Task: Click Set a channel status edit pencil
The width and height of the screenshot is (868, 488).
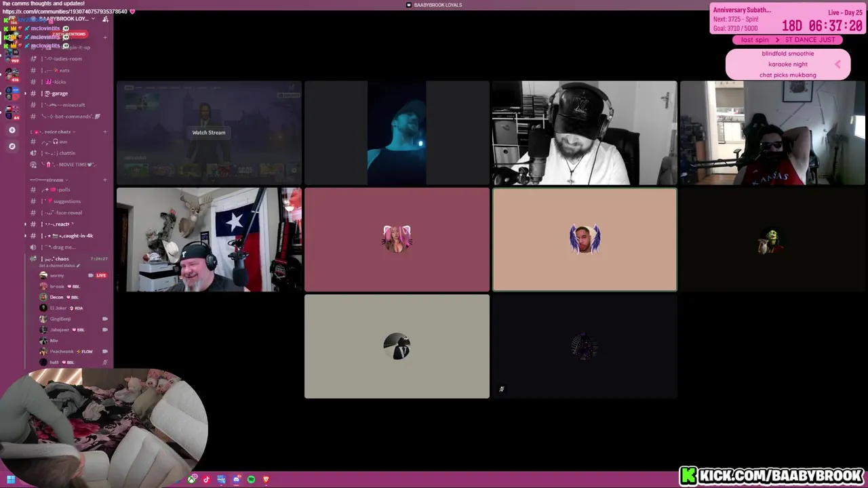Action: pos(78,266)
